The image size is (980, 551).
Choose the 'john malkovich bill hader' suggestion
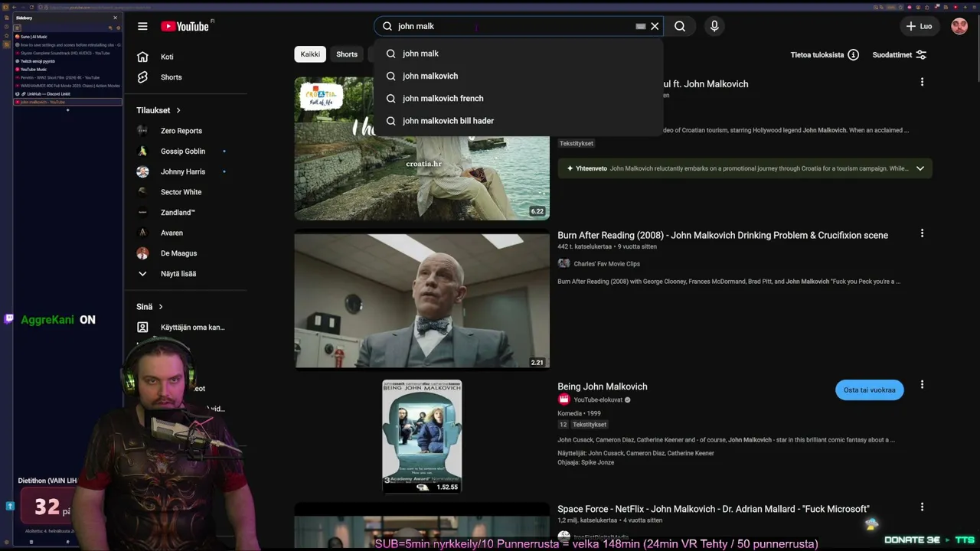pos(518,121)
